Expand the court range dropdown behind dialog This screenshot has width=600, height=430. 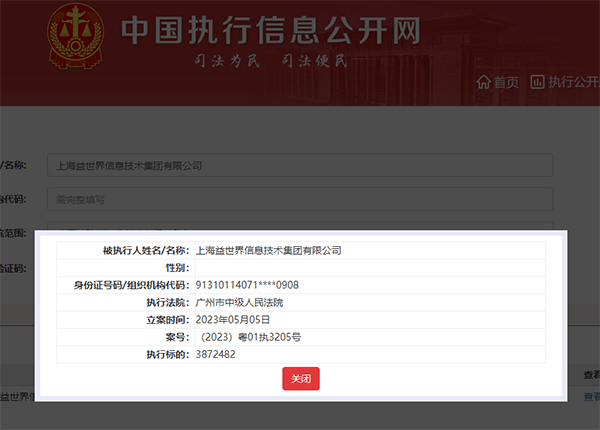click(300, 226)
